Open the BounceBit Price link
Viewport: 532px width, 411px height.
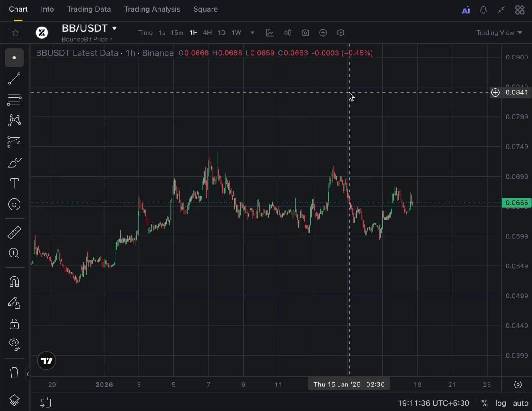click(x=87, y=40)
